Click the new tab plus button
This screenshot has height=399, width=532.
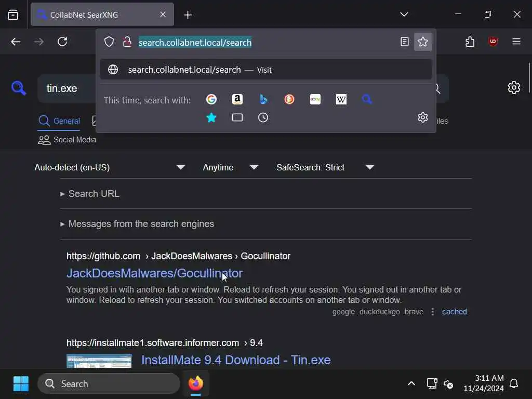pos(188,15)
